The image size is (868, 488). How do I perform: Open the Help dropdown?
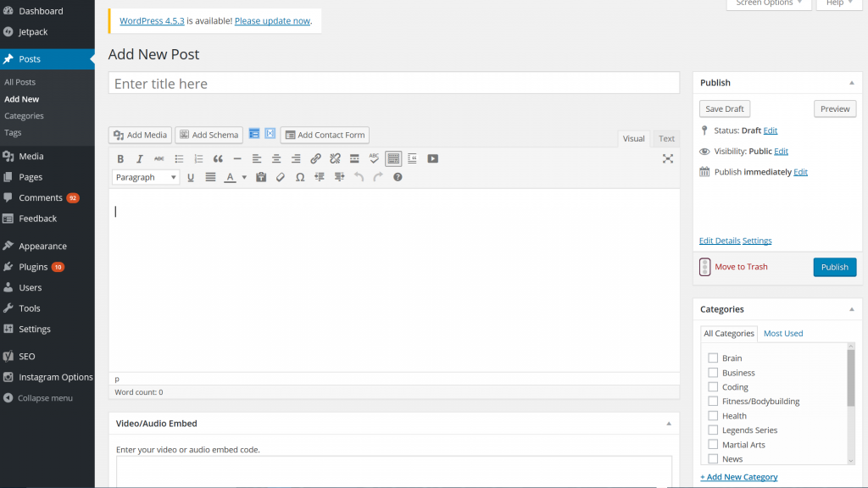click(839, 3)
